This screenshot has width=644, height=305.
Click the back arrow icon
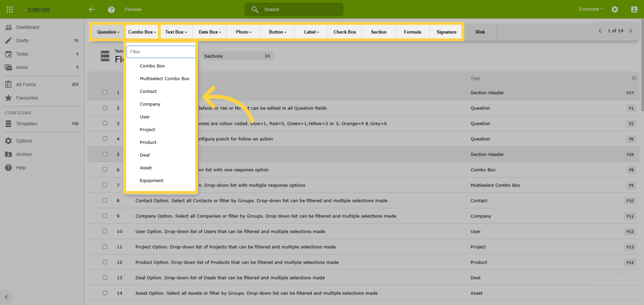[92, 9]
